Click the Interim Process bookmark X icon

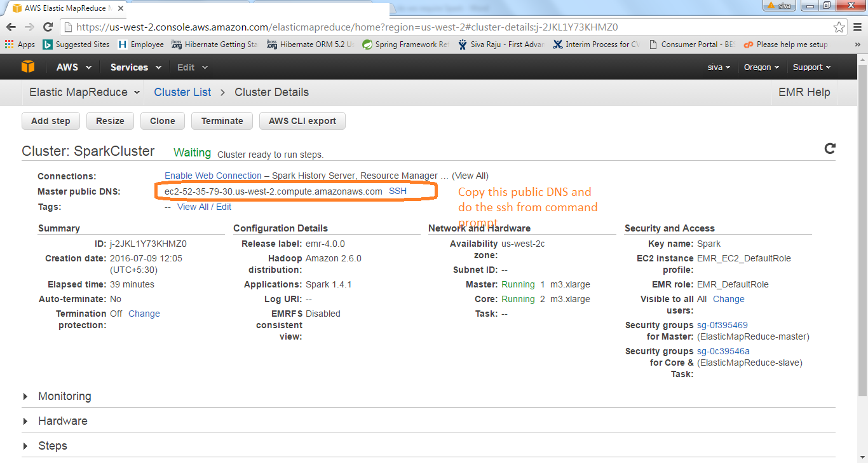(x=557, y=45)
